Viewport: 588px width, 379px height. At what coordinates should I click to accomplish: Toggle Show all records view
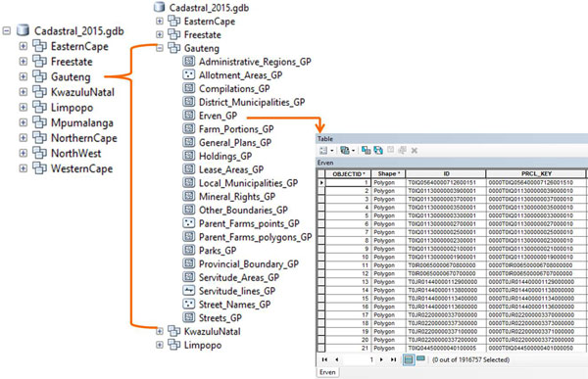tap(409, 359)
